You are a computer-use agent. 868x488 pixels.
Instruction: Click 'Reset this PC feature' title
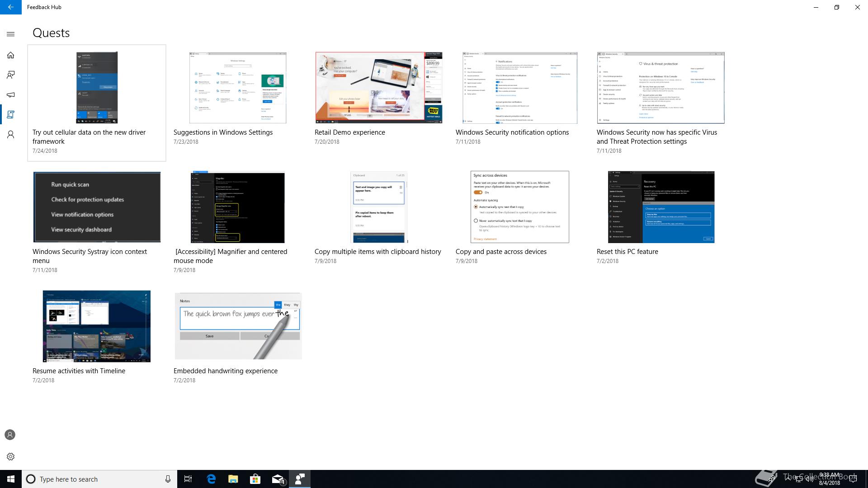pos(627,252)
